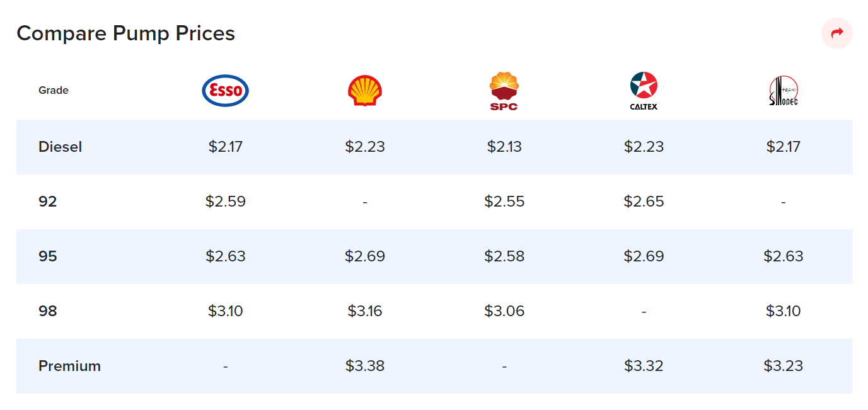Click Shell's Premium price $3.38
Image resolution: width=868 pixels, height=410 pixels.
click(x=365, y=366)
